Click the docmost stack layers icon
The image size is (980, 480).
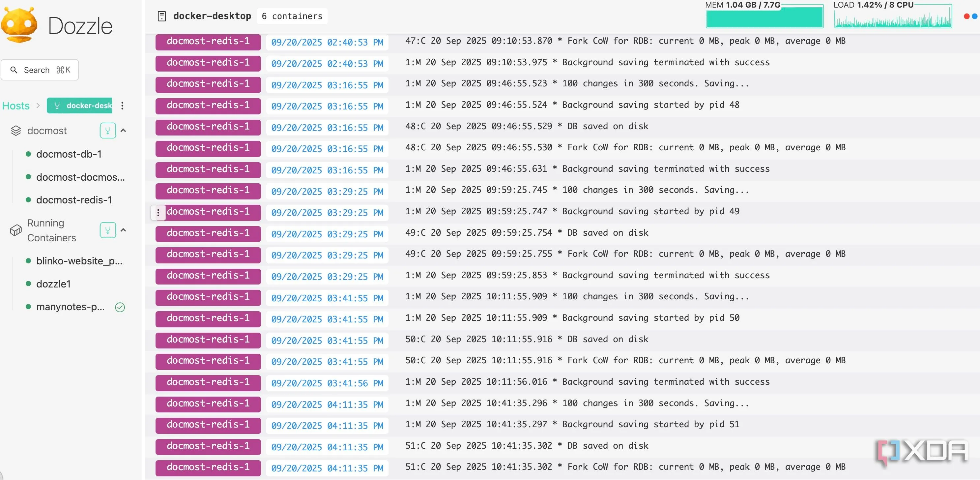[15, 131]
